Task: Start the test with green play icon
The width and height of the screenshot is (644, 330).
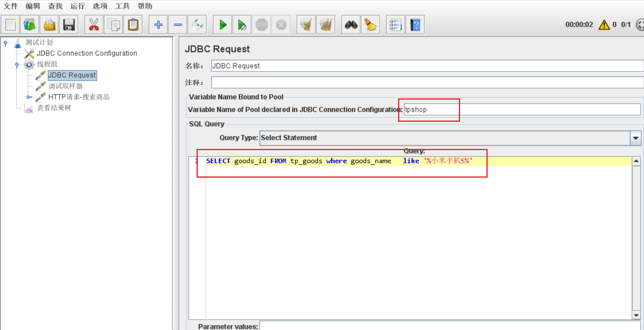Action: point(223,25)
